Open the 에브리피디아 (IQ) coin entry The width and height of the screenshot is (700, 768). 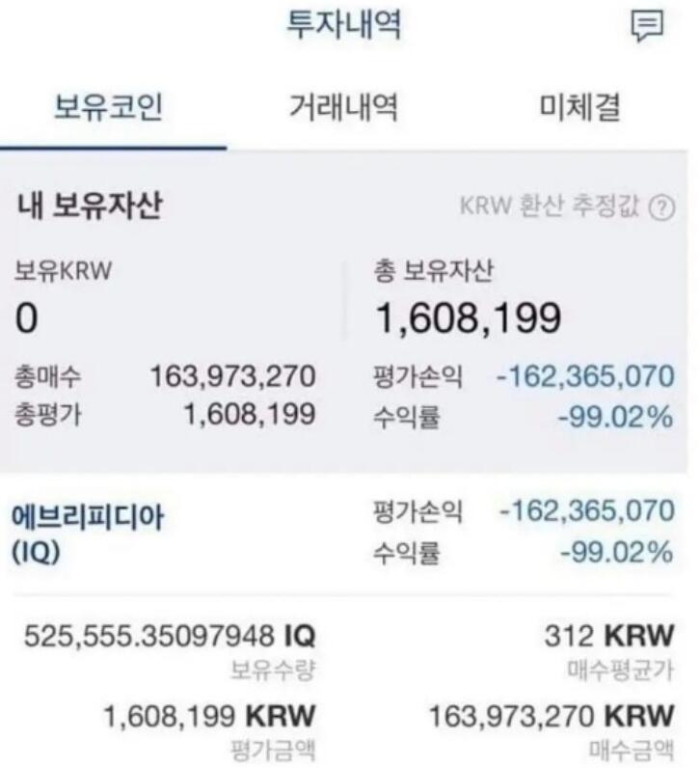(x=88, y=534)
